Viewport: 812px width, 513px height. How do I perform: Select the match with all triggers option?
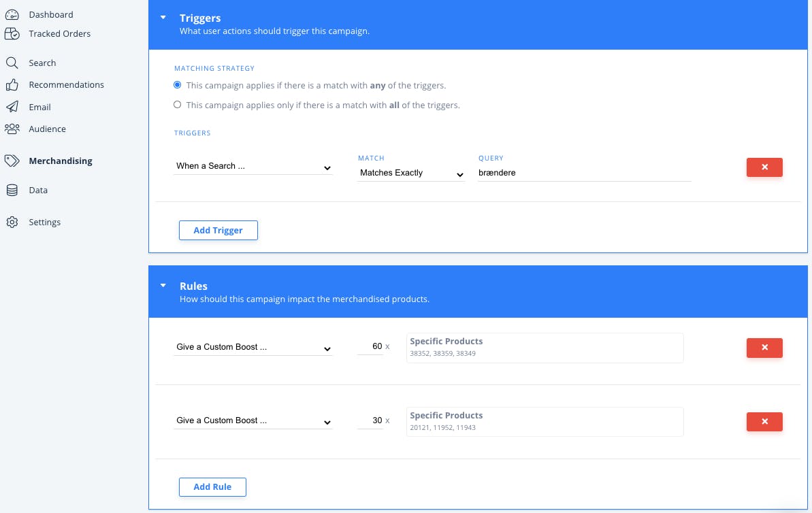pyautogui.click(x=177, y=105)
